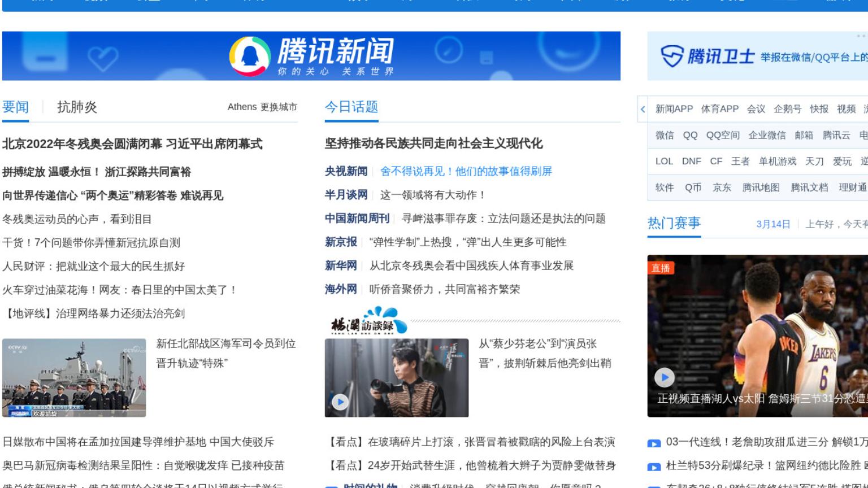This screenshot has width=868, height=488.
Task: Open the Q币 quick link
Action: (693, 188)
